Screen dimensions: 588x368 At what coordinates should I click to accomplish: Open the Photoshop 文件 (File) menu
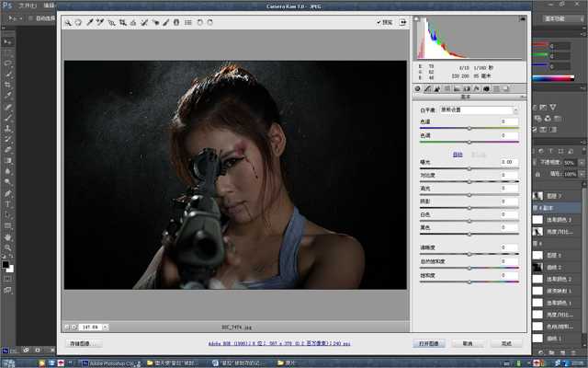[28, 5]
